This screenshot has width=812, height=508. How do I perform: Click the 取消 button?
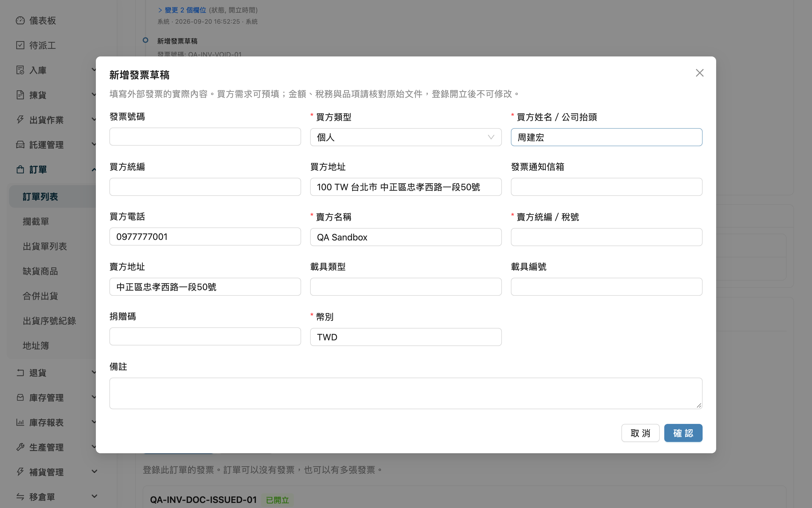pos(640,433)
